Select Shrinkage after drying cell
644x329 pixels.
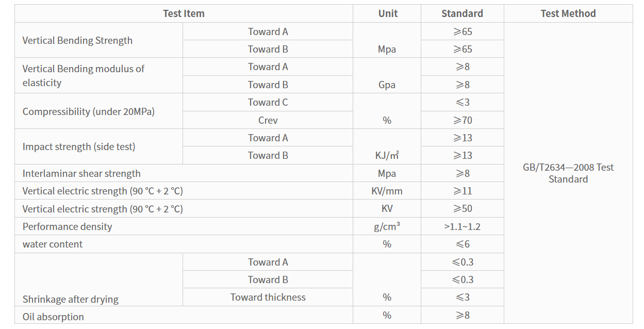98,279
